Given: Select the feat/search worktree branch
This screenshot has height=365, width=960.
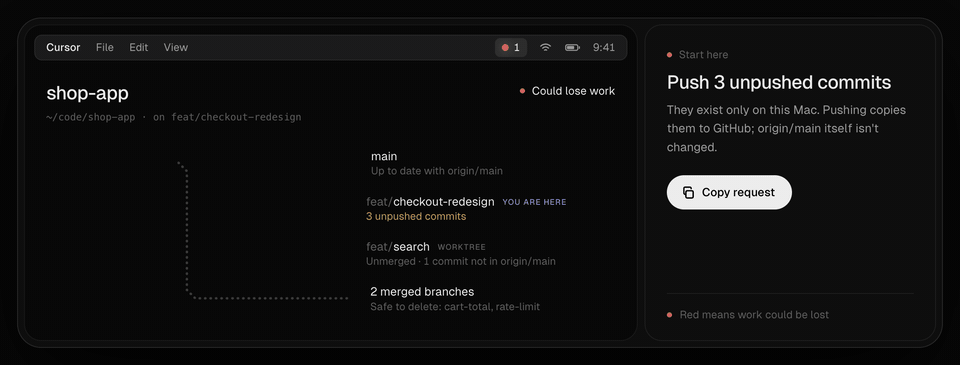Looking at the screenshot, I should pyautogui.click(x=398, y=247).
